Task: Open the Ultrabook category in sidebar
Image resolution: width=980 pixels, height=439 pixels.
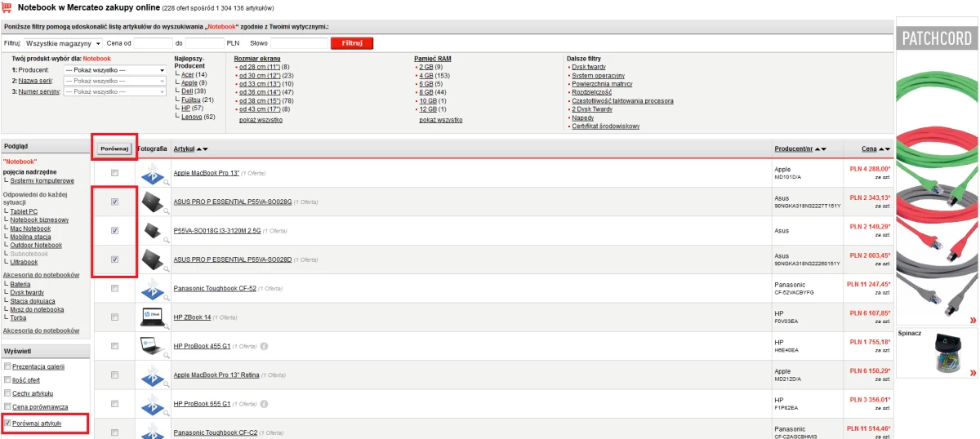Action: coord(24,262)
